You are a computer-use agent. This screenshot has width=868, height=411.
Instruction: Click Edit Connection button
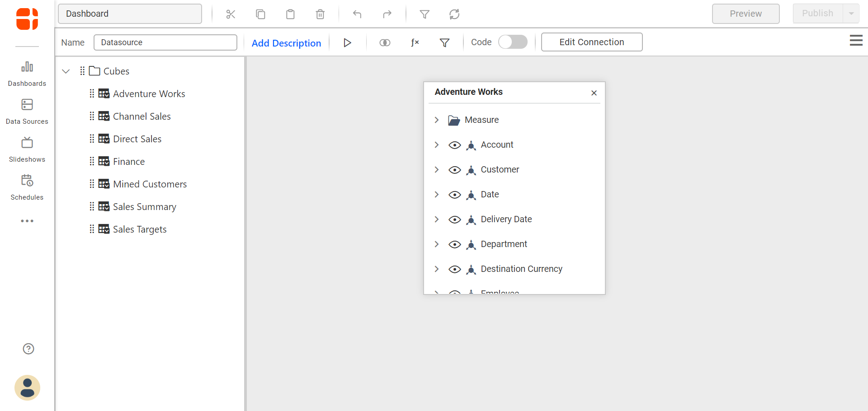(x=591, y=42)
